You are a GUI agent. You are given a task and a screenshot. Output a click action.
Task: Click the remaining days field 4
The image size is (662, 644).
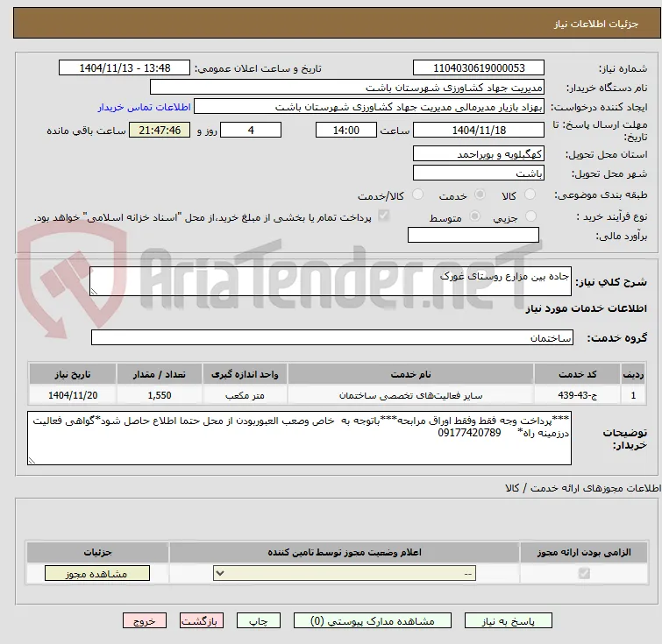[x=251, y=130]
